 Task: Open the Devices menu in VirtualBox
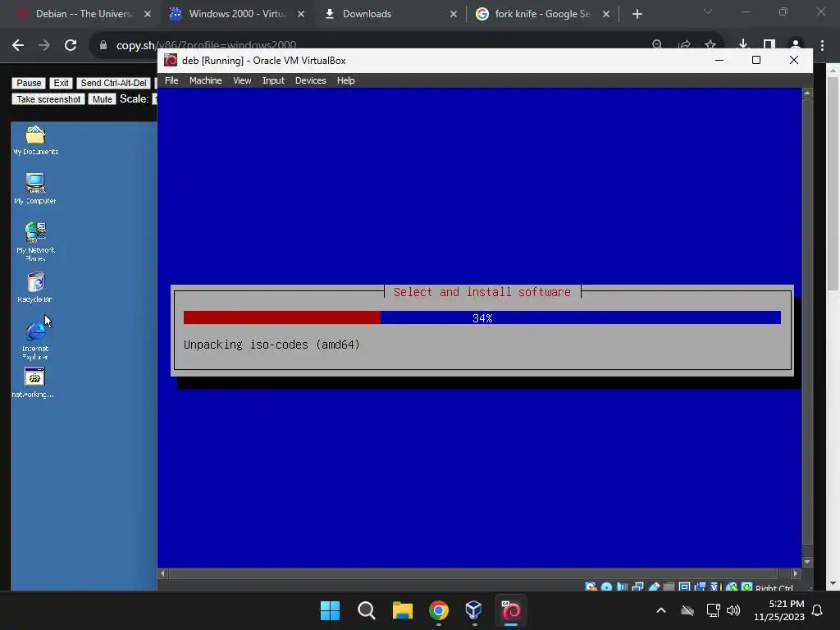(310, 80)
